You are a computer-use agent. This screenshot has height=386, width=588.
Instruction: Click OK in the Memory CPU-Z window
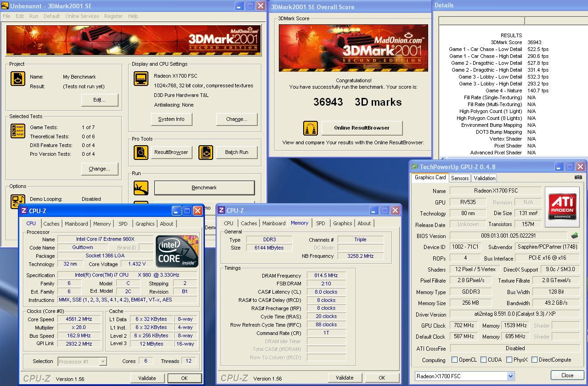click(381, 378)
